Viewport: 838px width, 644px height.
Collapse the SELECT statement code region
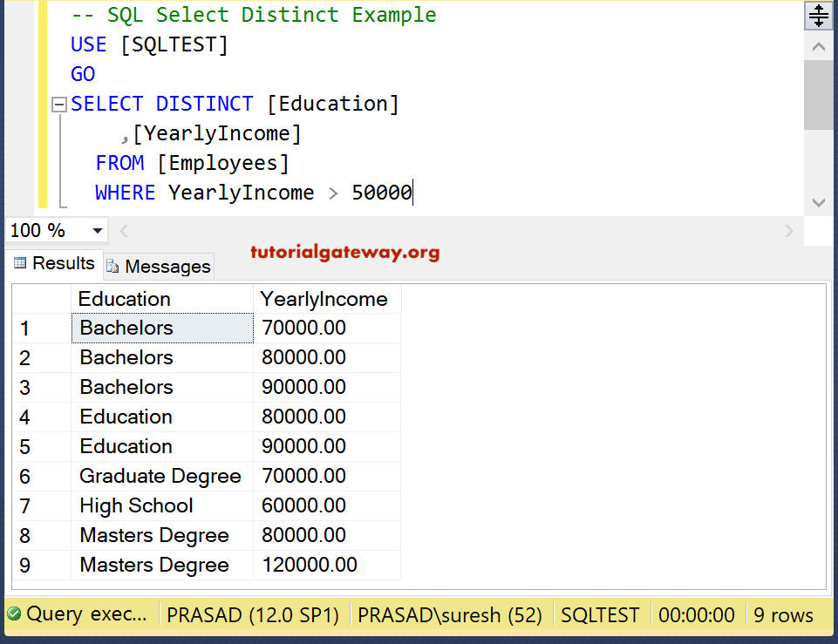[x=58, y=104]
